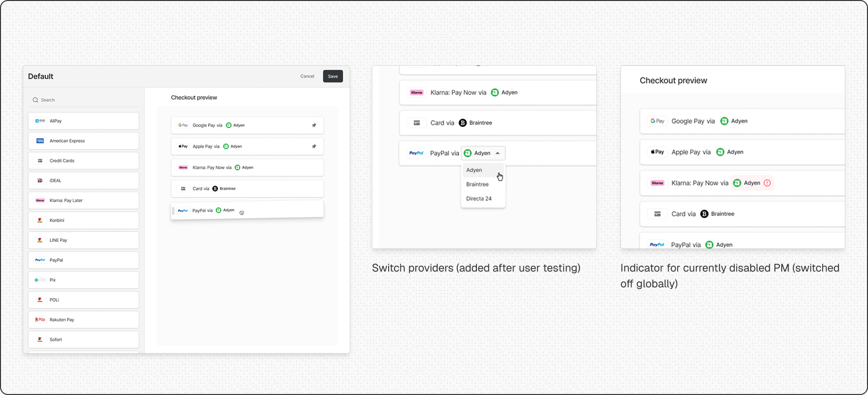Click the iDEAL logo icon
The width and height of the screenshot is (868, 395).
tap(40, 181)
